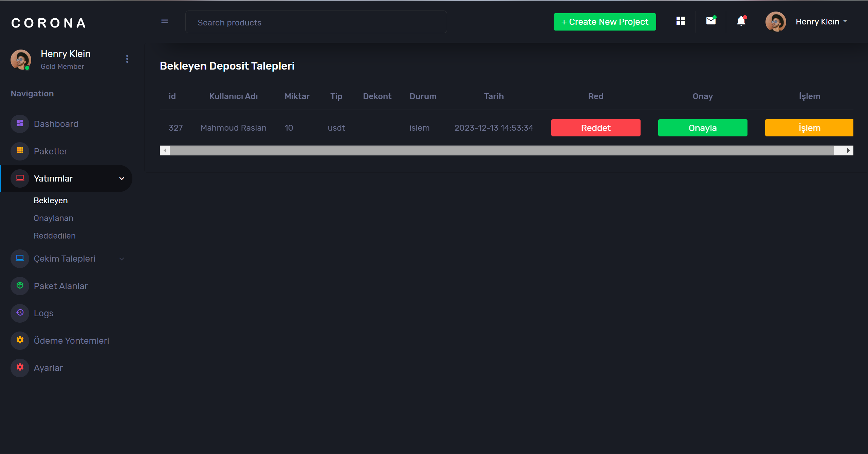Click the Logs navigation icon
868x454 pixels.
pos(20,313)
